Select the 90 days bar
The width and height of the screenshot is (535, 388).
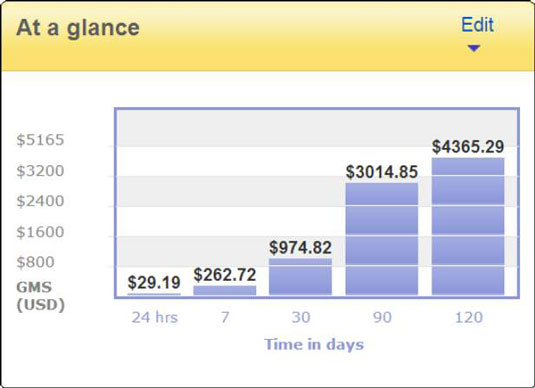(x=381, y=239)
